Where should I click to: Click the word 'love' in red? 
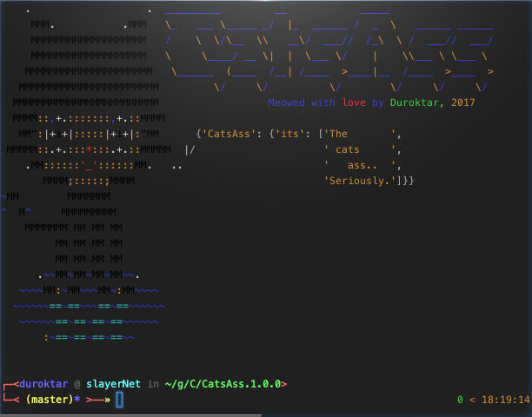point(354,103)
